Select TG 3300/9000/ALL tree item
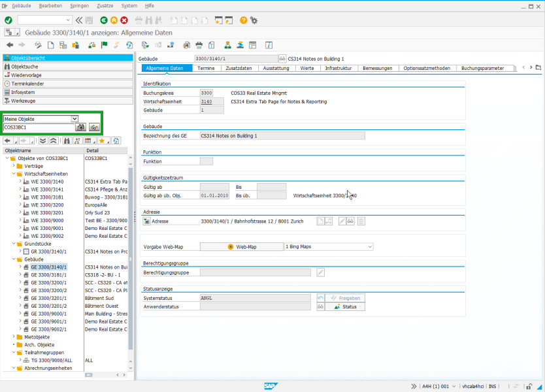 (x=52, y=361)
